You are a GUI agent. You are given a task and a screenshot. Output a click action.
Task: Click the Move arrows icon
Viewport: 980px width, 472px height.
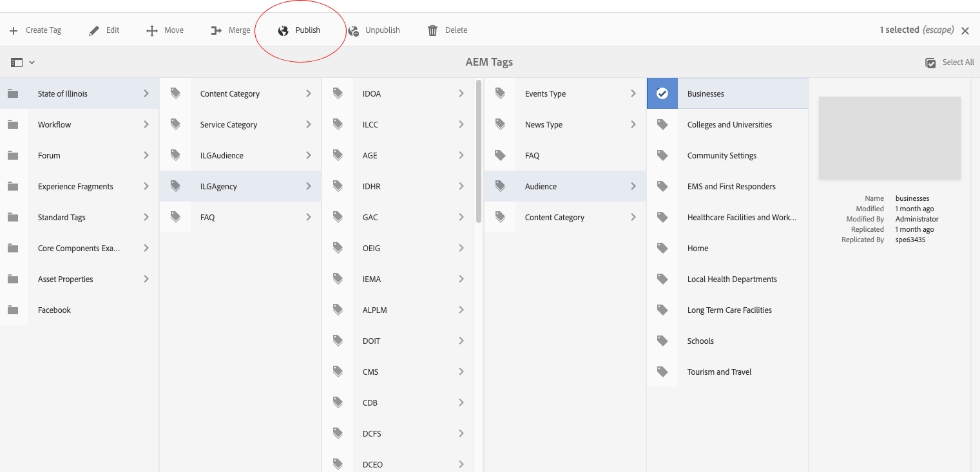tap(152, 30)
